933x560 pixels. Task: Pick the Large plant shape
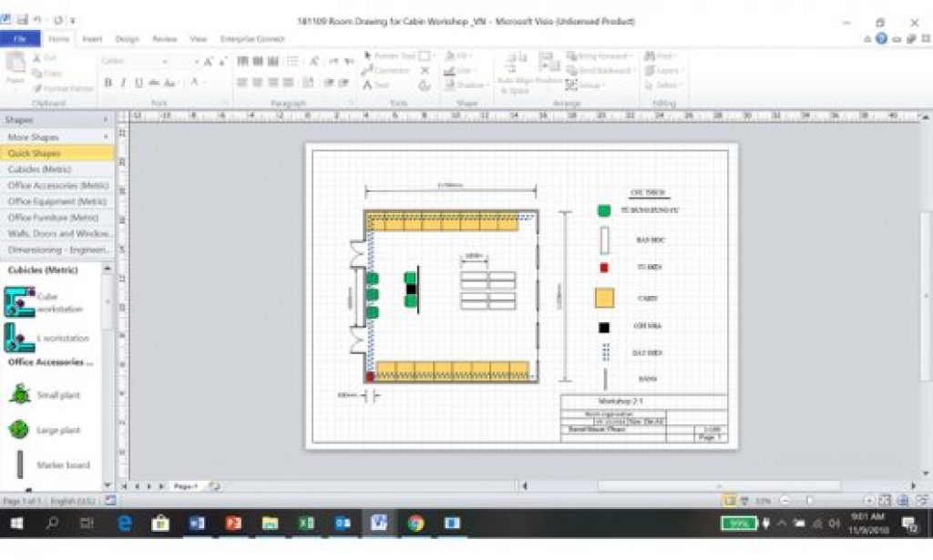(x=19, y=430)
